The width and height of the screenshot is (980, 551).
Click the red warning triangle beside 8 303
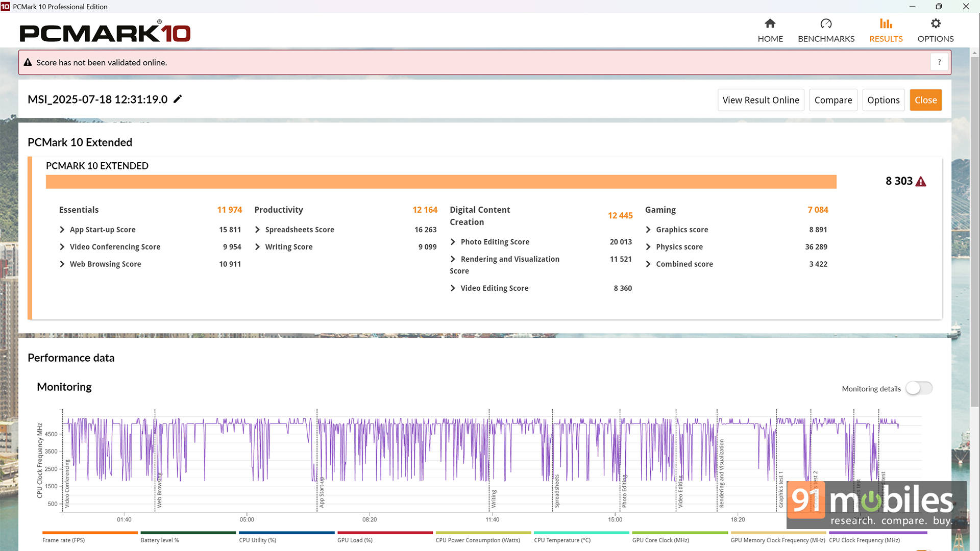(921, 182)
